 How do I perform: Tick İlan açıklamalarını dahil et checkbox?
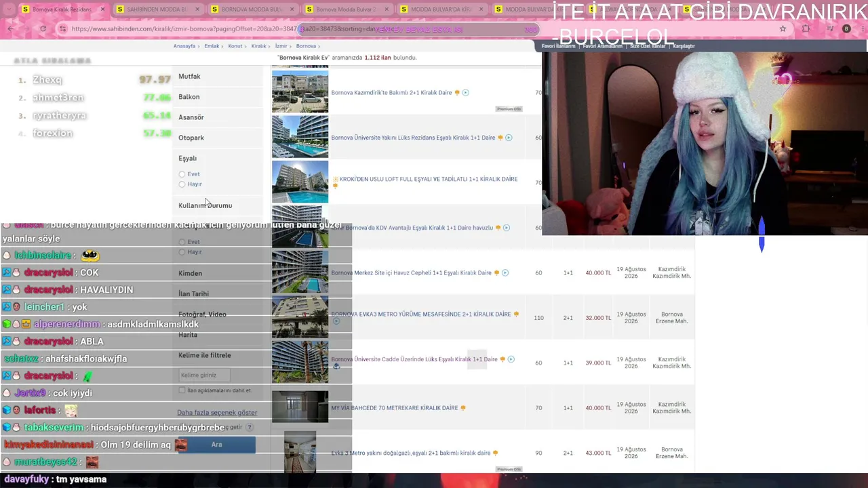click(x=182, y=390)
